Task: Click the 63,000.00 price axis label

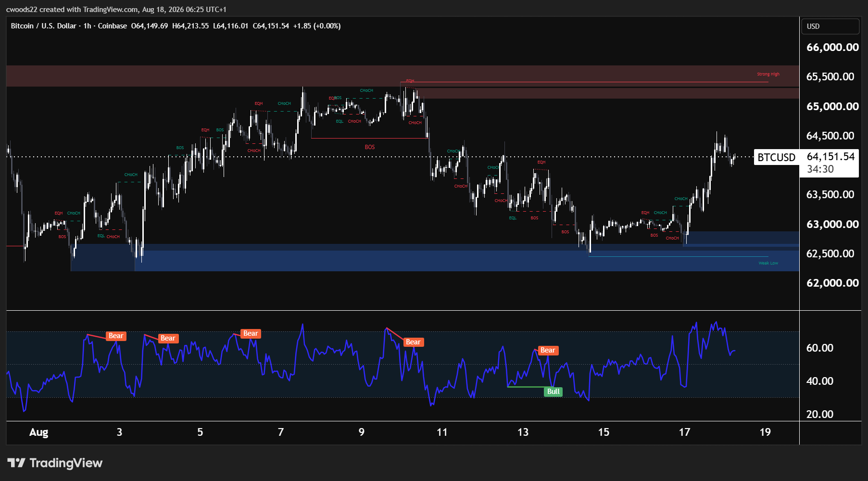Action: [x=832, y=224]
